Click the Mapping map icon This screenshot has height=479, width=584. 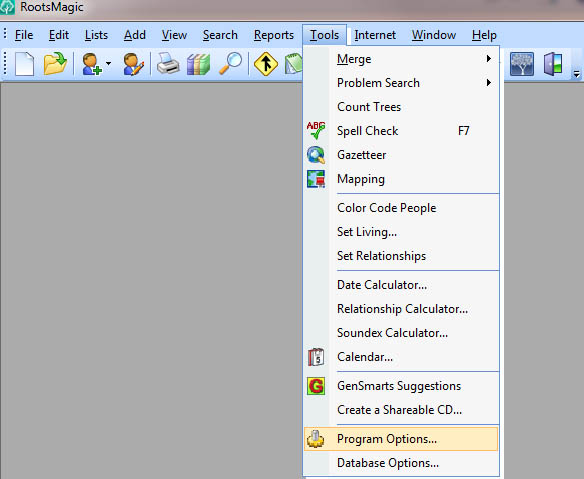(316, 179)
